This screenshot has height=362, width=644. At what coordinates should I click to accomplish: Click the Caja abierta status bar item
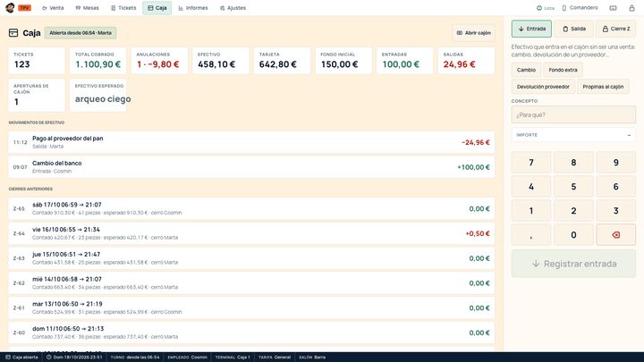coord(21,357)
